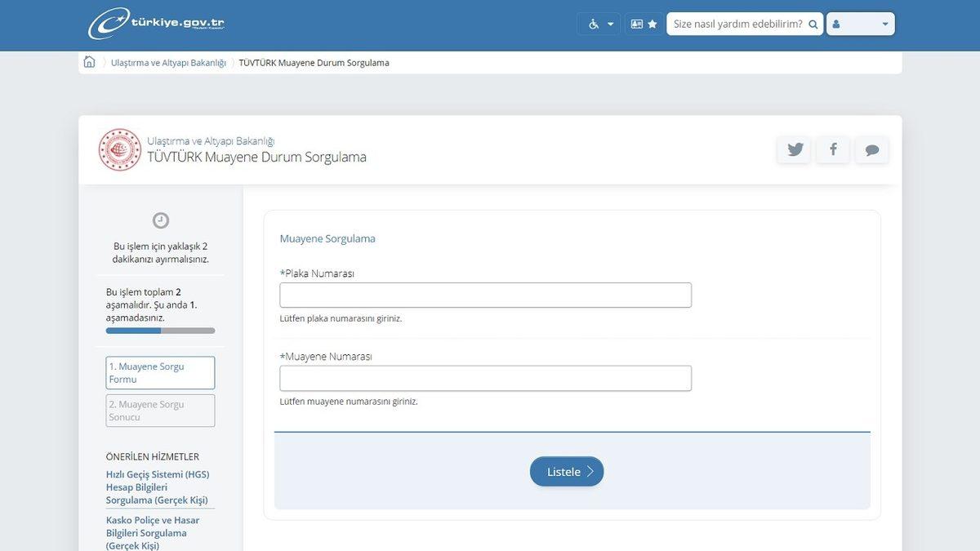This screenshot has height=551, width=980.
Task: Share the page on Facebook
Action: (x=833, y=149)
